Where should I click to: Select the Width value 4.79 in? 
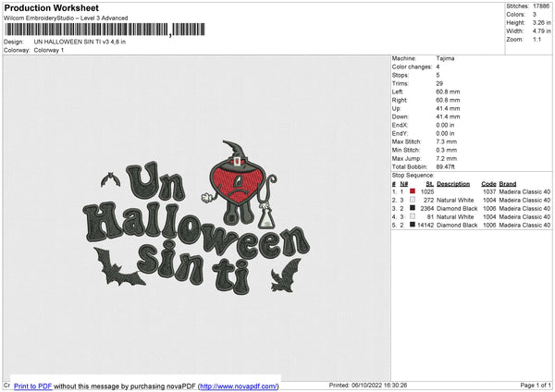[542, 31]
